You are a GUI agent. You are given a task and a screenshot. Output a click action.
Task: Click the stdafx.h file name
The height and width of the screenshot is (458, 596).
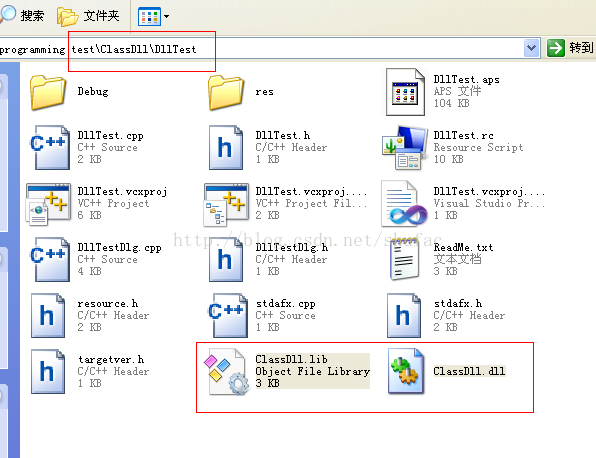(458, 304)
